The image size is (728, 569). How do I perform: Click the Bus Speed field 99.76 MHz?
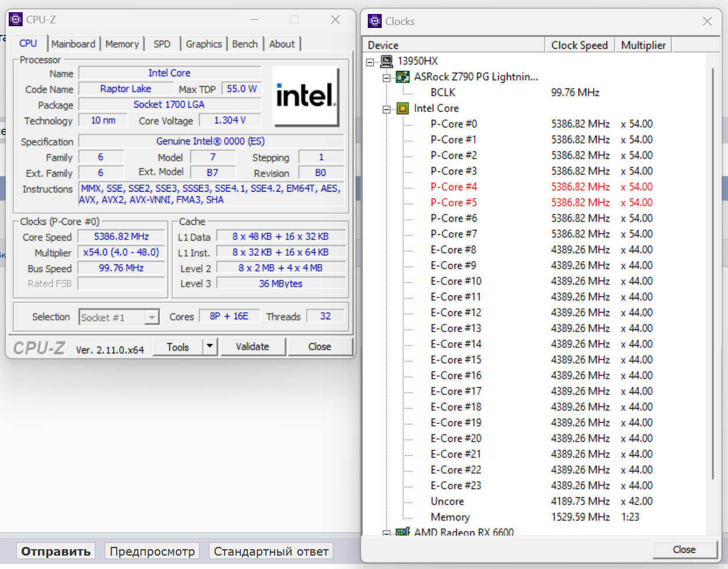[x=121, y=268]
